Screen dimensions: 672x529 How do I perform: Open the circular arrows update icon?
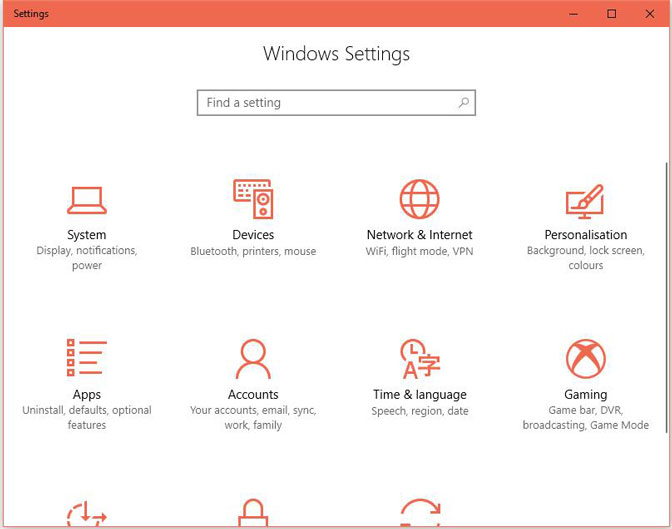point(420,512)
